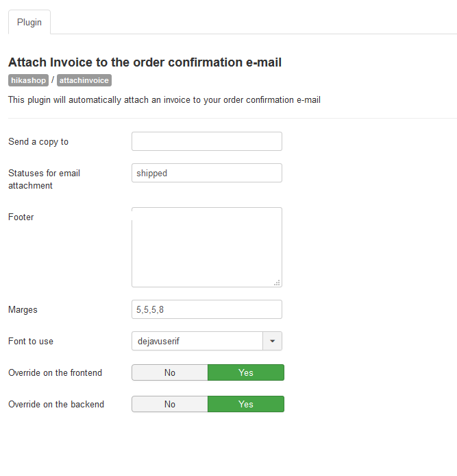Click the attachinvoice label badge
The image size is (457, 476).
84,80
